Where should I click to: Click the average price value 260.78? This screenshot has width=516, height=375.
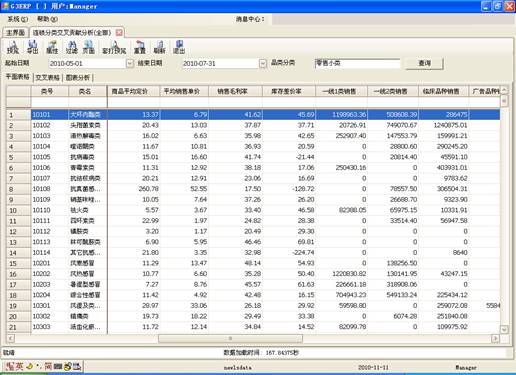(149, 189)
